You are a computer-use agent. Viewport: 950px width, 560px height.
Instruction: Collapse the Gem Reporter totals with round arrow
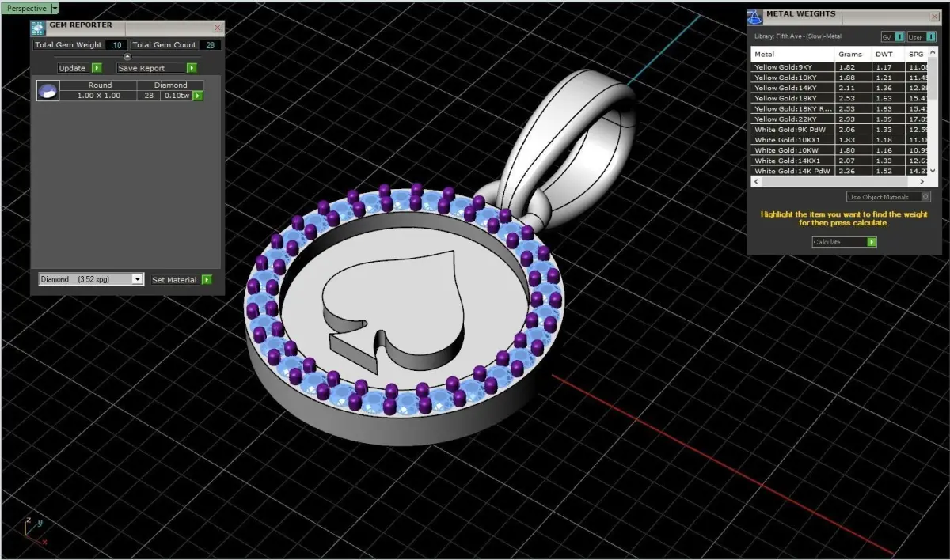[x=127, y=56]
